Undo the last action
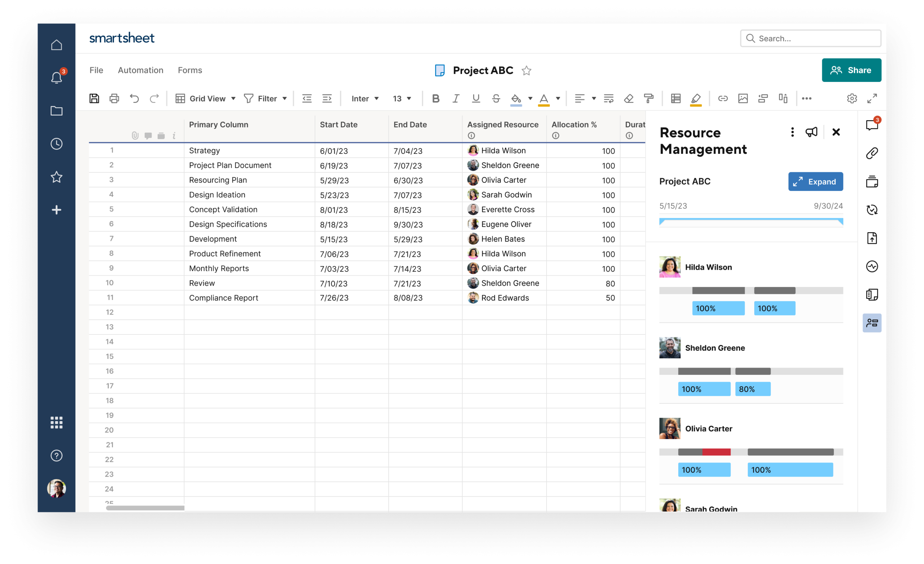 click(x=134, y=98)
